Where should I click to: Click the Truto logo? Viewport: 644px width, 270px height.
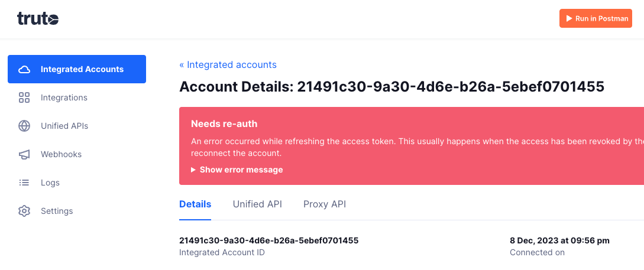point(38,18)
